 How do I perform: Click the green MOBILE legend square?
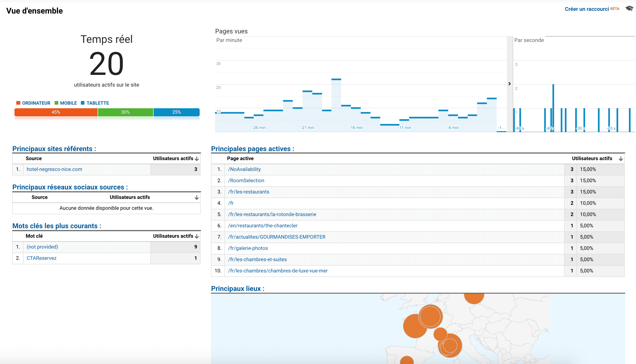tap(56, 103)
